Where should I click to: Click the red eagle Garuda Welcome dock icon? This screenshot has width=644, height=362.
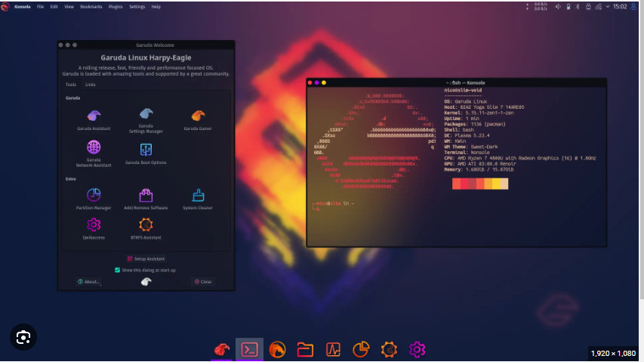coord(222,349)
